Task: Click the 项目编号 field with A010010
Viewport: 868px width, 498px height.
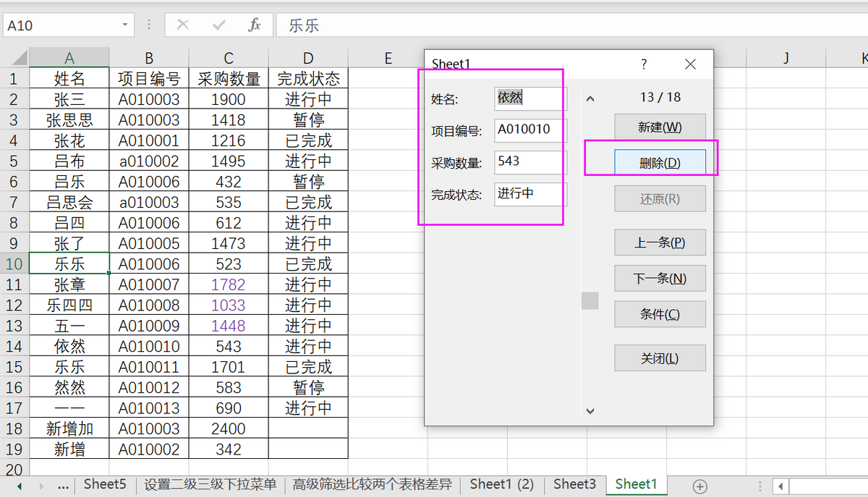Action: (530, 130)
